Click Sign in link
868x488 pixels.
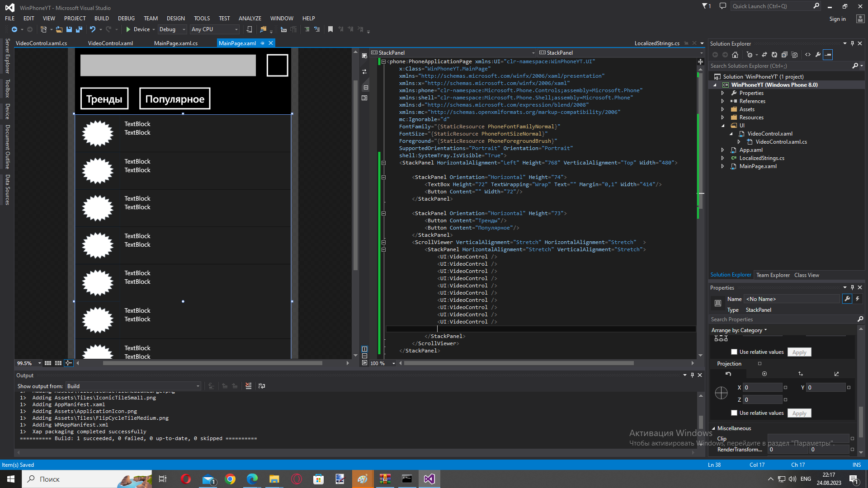coord(837,19)
